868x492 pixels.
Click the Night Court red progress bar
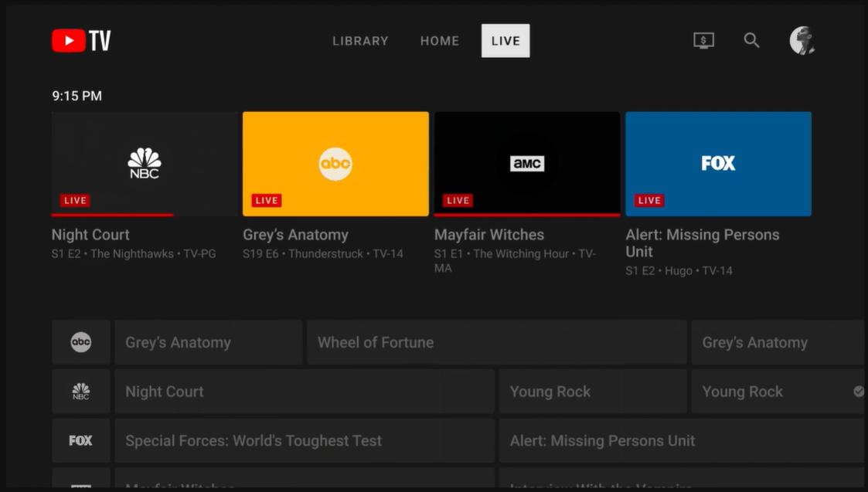pyautogui.click(x=112, y=215)
